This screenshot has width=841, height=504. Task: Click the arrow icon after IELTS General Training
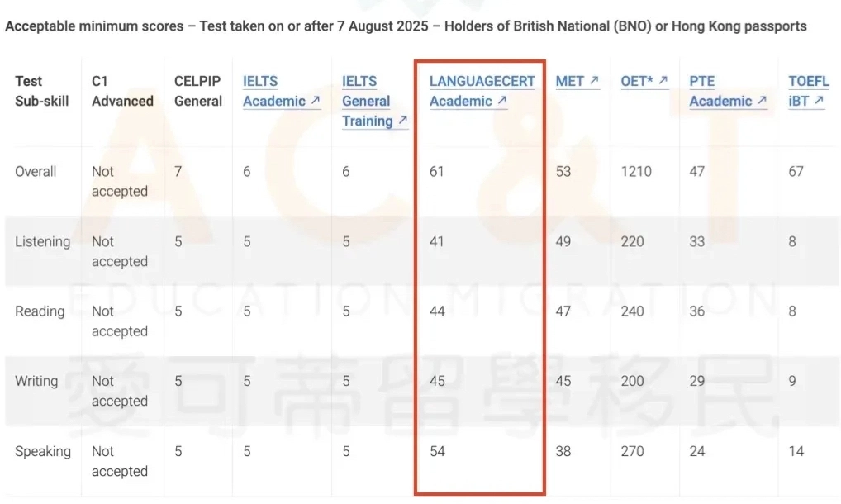point(402,121)
